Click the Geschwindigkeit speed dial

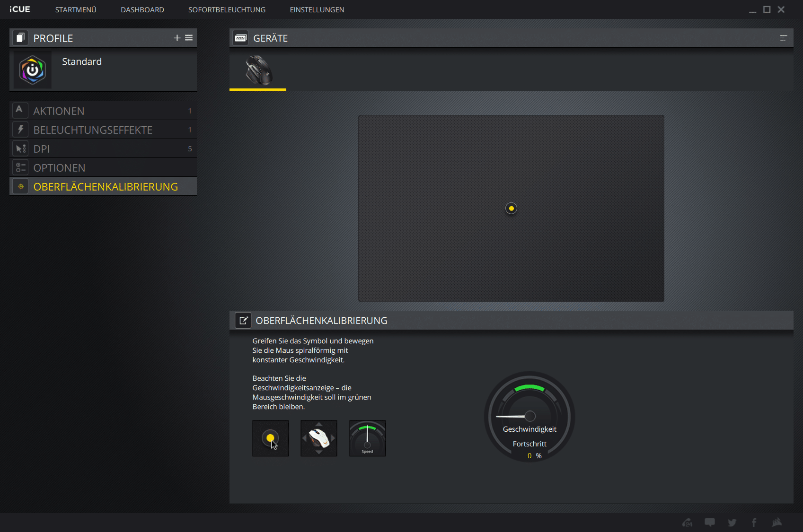coord(529,416)
